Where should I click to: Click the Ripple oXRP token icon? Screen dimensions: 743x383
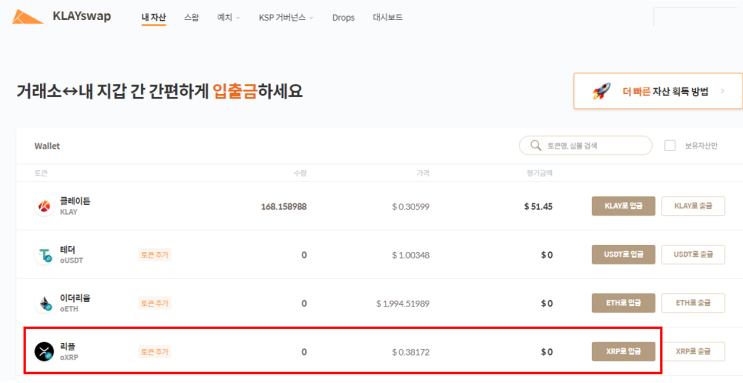pyautogui.click(x=44, y=352)
